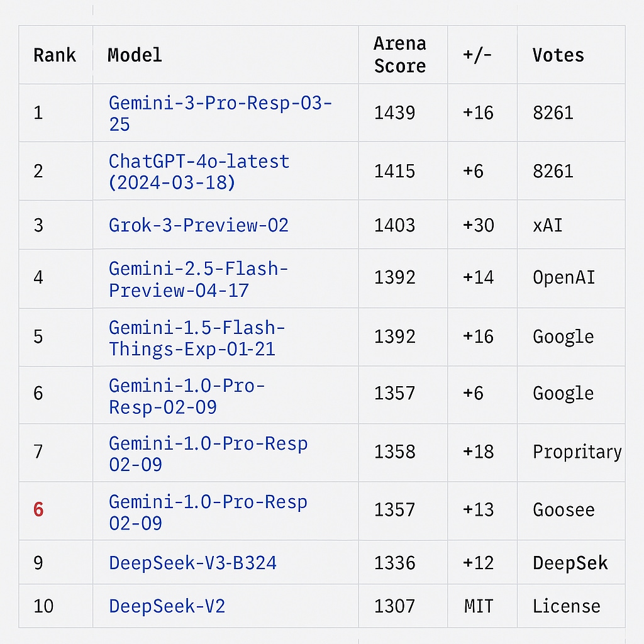Click the DeepSeek-V2 model link

coord(167,606)
